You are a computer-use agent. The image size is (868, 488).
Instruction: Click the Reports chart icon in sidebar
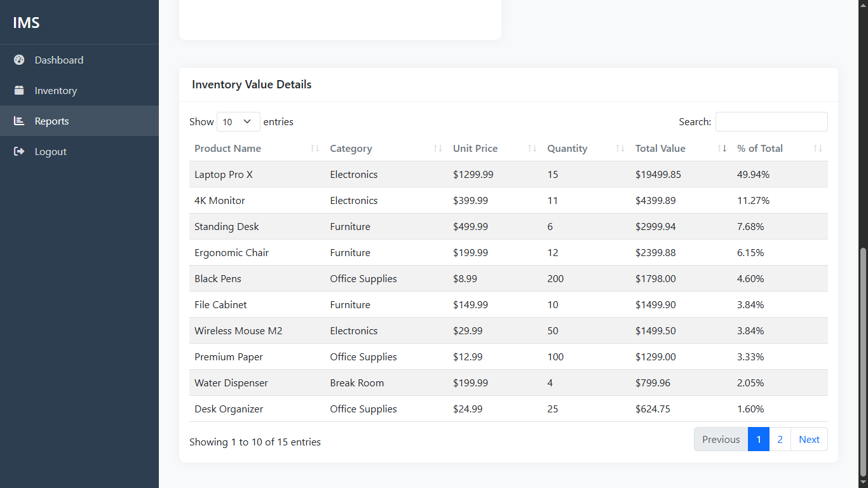pos(19,121)
